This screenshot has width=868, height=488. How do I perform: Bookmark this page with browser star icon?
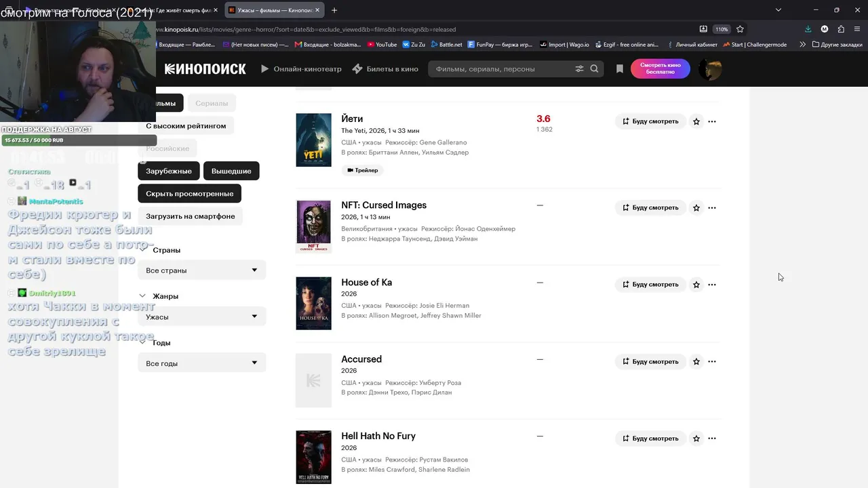(740, 29)
